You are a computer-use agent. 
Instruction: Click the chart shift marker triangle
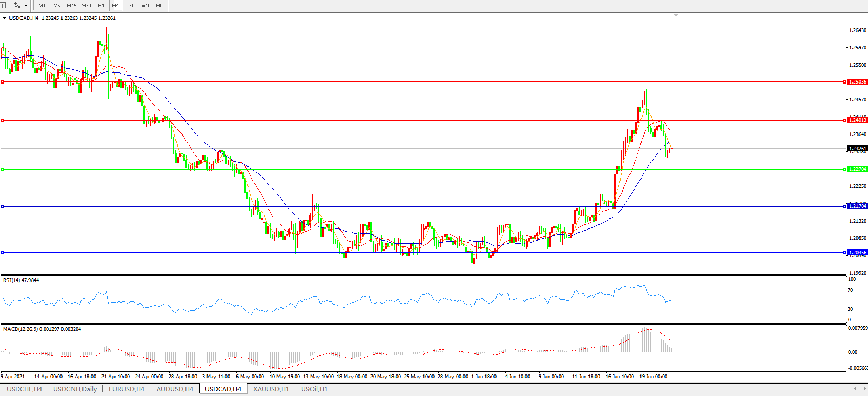(x=676, y=16)
